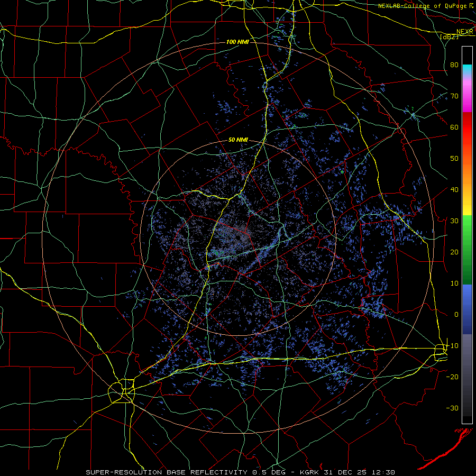Viewport: 476px width, 476px height.
Task: Click the -30 value on the dBZ scale
Action: [452, 408]
